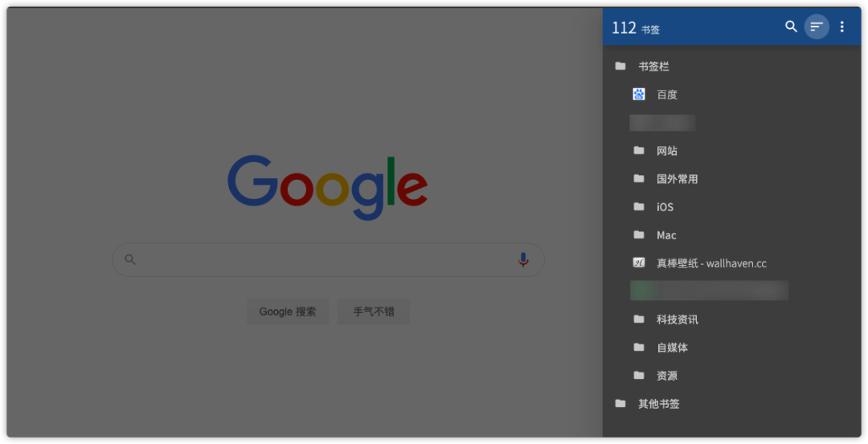Click the sort bookmarks icon
This screenshot has height=444, width=868.
tap(817, 26)
